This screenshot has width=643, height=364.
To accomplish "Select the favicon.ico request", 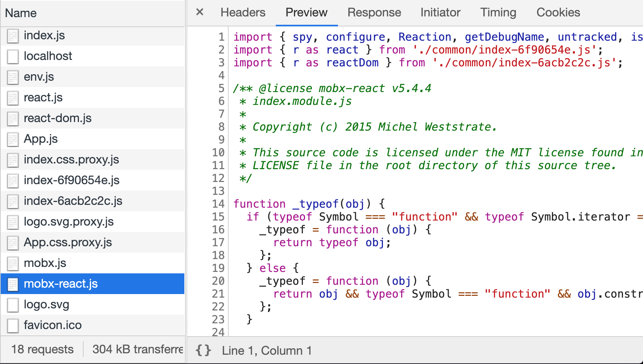I will [93, 325].
